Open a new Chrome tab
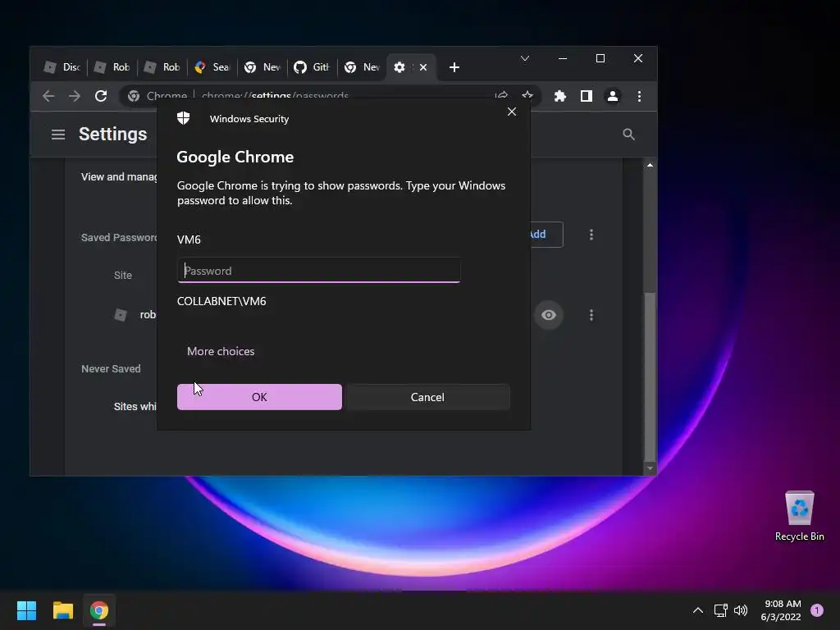Image resolution: width=840 pixels, height=630 pixels. 454,67
